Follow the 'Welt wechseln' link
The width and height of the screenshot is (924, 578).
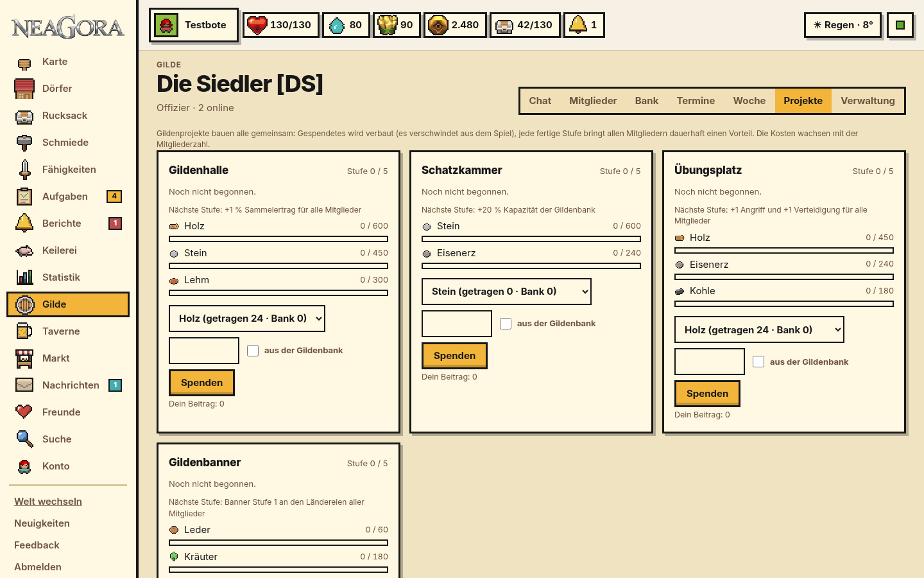coord(48,502)
